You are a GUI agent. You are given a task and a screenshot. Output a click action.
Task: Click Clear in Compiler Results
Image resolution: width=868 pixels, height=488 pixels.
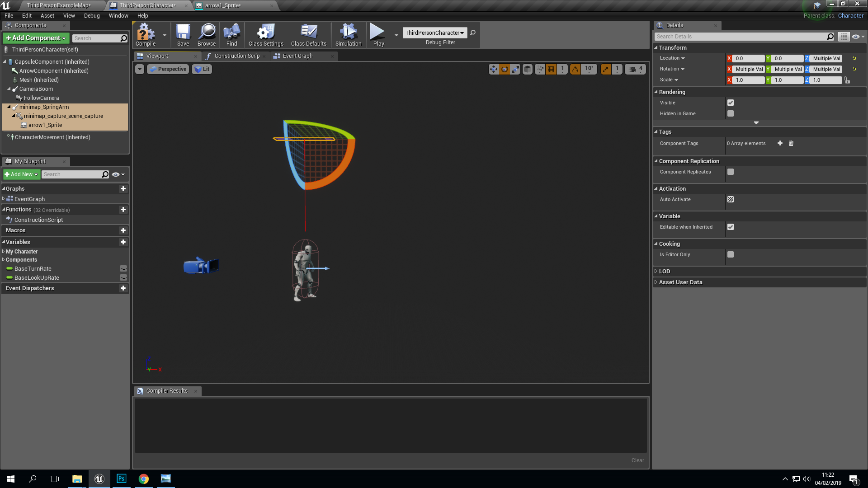tap(637, 460)
